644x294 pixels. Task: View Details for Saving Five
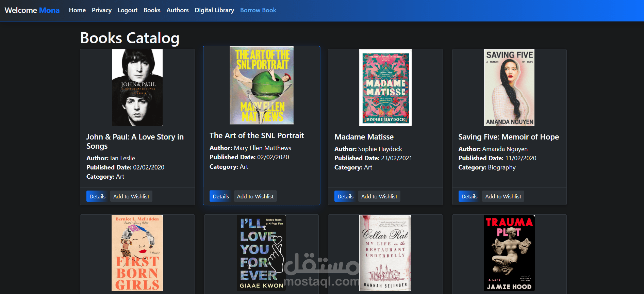coord(469,196)
